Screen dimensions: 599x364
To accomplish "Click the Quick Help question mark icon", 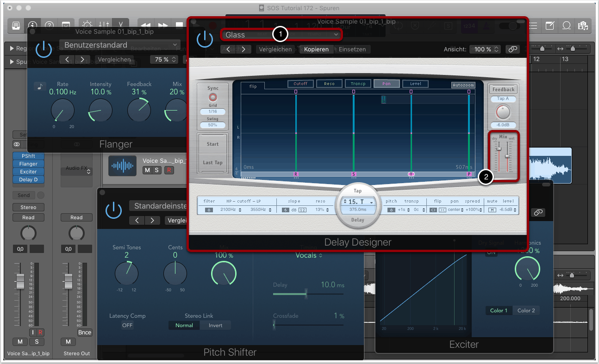I will click(50, 25).
